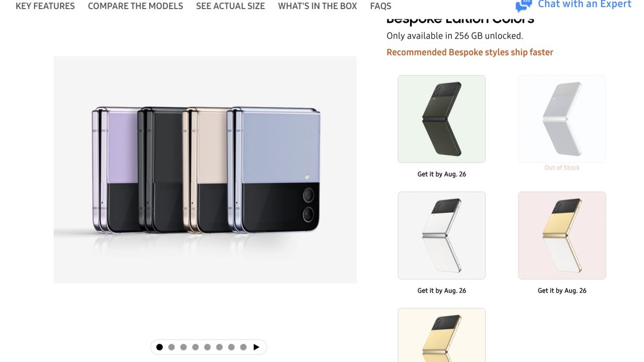This screenshot has width=644, height=362.
Task: Select the white style with silver frame
Action: click(441, 235)
